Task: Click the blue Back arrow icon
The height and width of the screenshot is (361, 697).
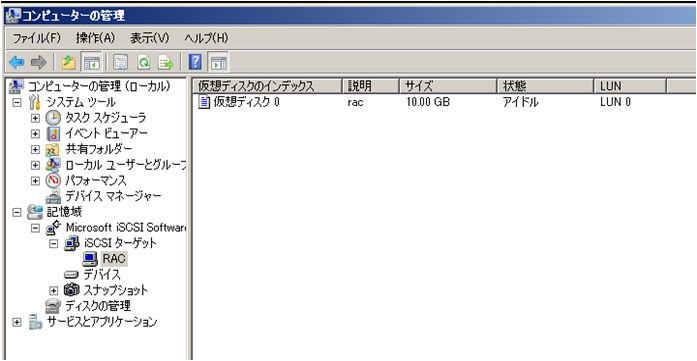Action: (17, 63)
